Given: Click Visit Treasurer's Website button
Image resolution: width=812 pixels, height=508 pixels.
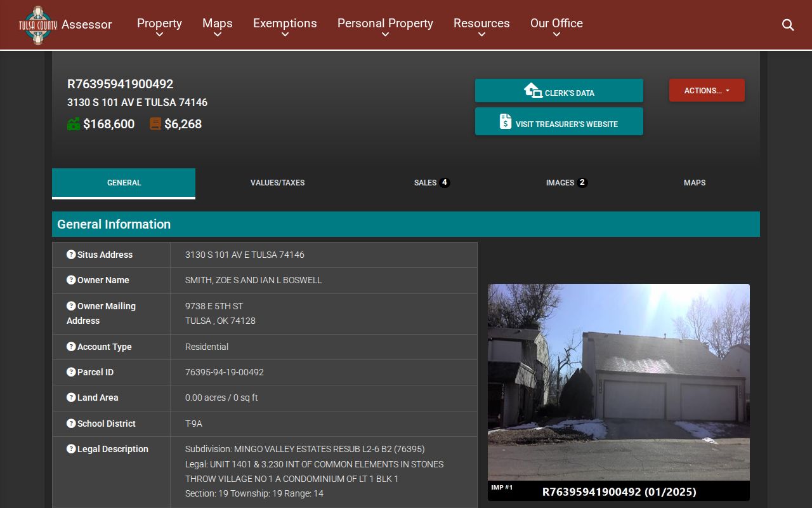Looking at the screenshot, I should coord(559,121).
